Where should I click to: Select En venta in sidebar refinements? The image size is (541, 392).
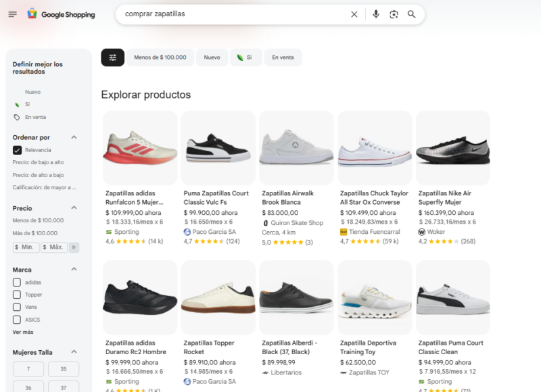36,117
